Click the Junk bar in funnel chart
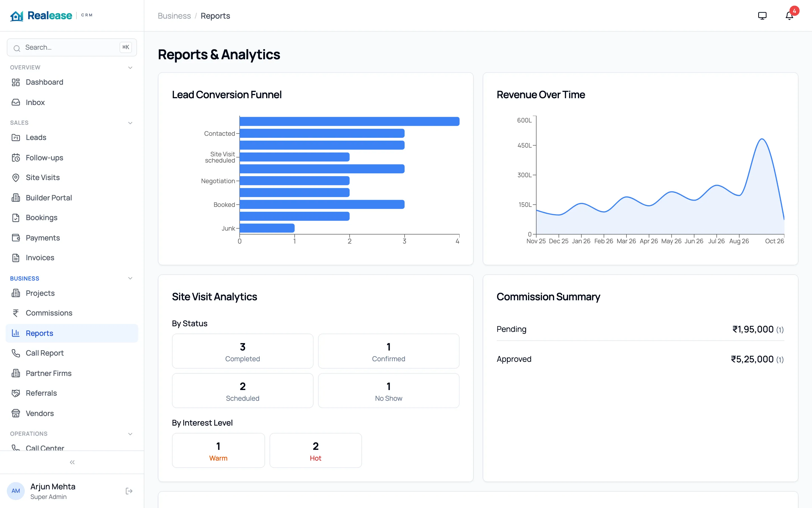Image resolution: width=812 pixels, height=508 pixels. click(x=267, y=228)
